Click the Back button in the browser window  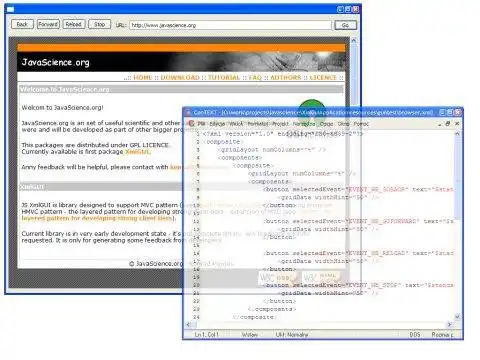point(22,24)
